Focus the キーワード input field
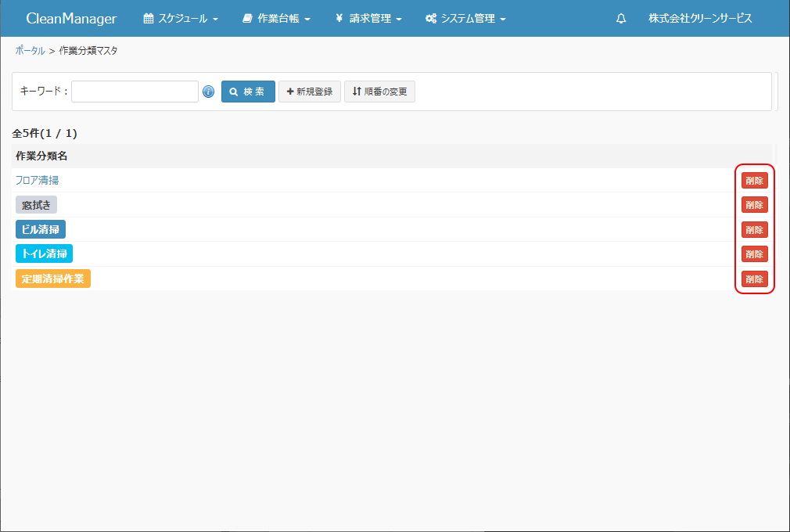Screen dimensions: 790x532 tap(135, 92)
